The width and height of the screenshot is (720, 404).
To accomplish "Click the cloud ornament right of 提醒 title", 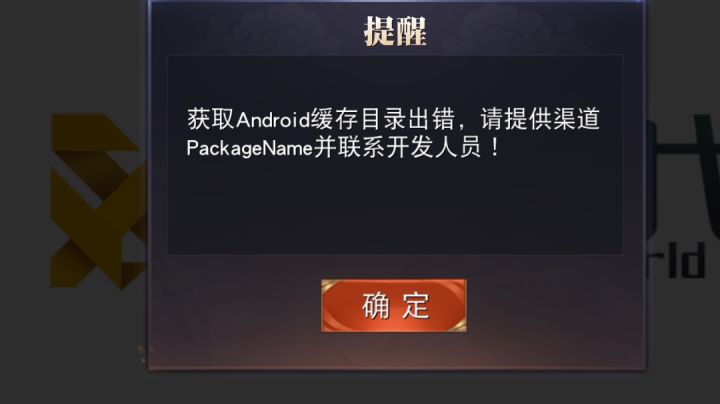I will [x=510, y=25].
